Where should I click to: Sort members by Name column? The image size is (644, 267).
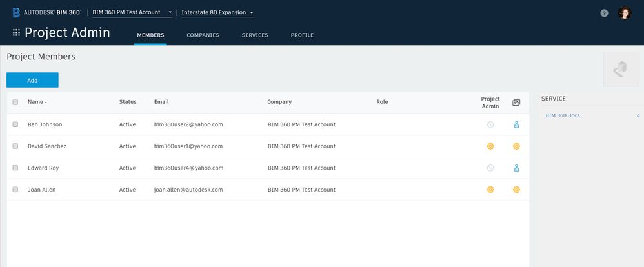(37, 102)
